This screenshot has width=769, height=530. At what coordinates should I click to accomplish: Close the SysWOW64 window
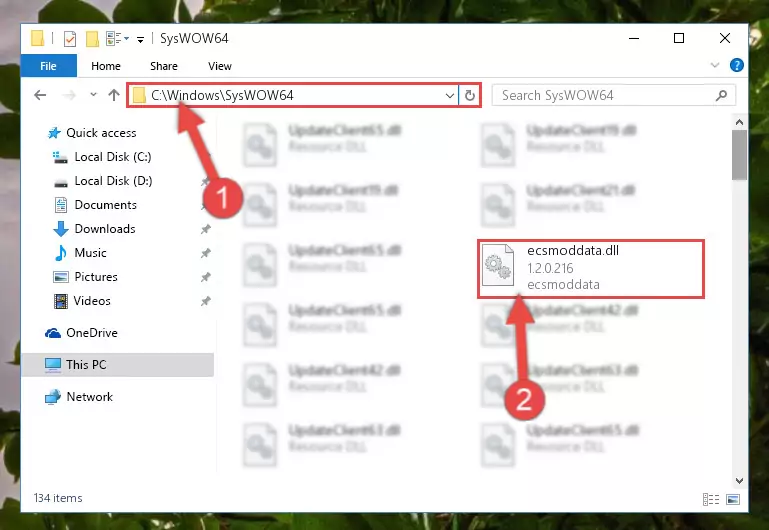pos(724,38)
